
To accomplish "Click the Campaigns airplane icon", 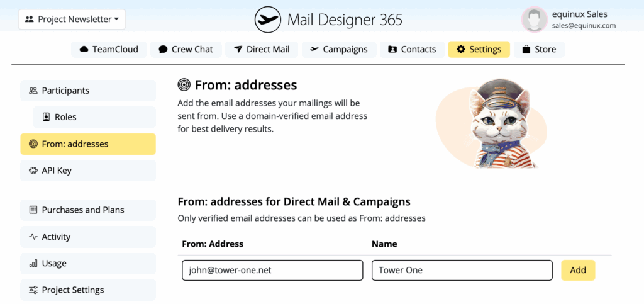I will coord(314,49).
